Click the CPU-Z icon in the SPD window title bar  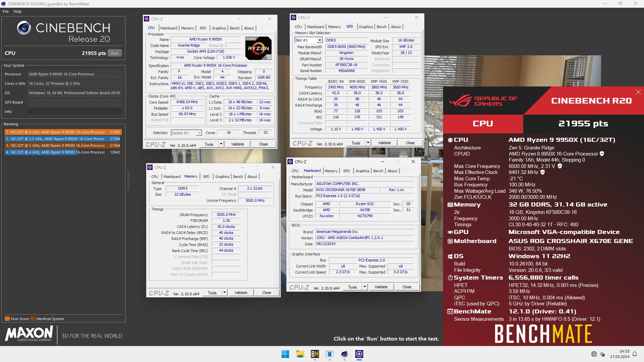[293, 17]
